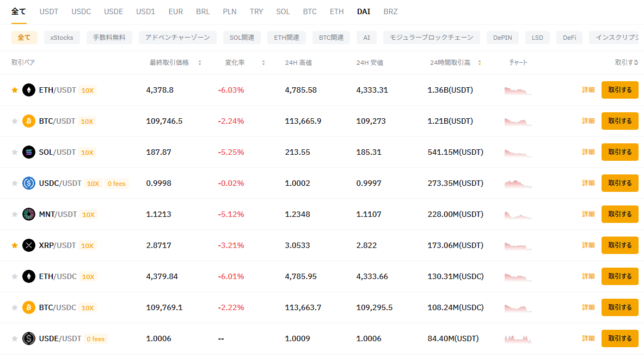Filter by the xStocks category chip
The width and height of the screenshot is (644, 357).
(62, 38)
